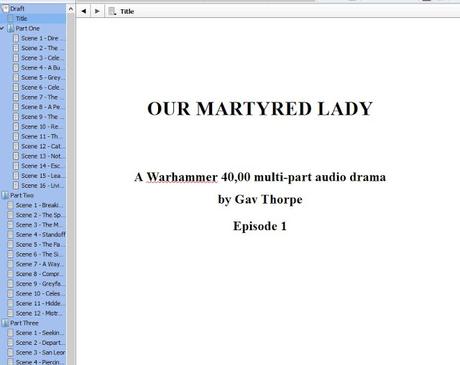Click the document icon for Scene 16 - Livi
The image size is (460, 365).
(16, 186)
